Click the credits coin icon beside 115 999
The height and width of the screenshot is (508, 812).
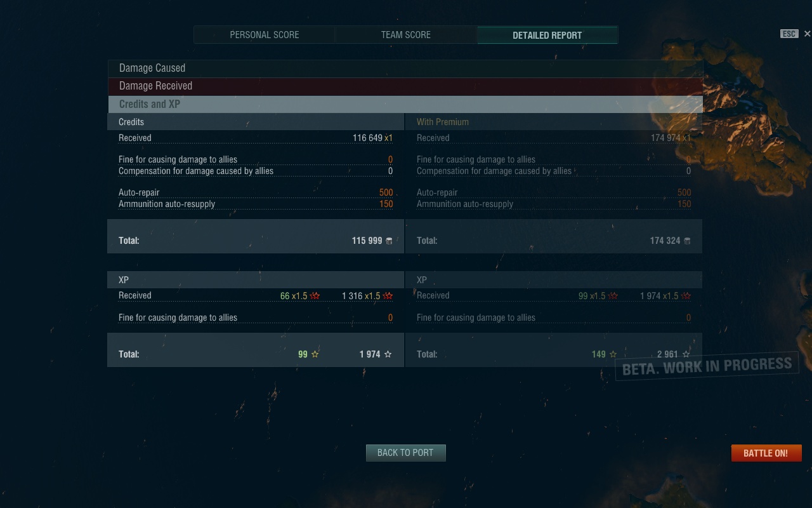[389, 241]
